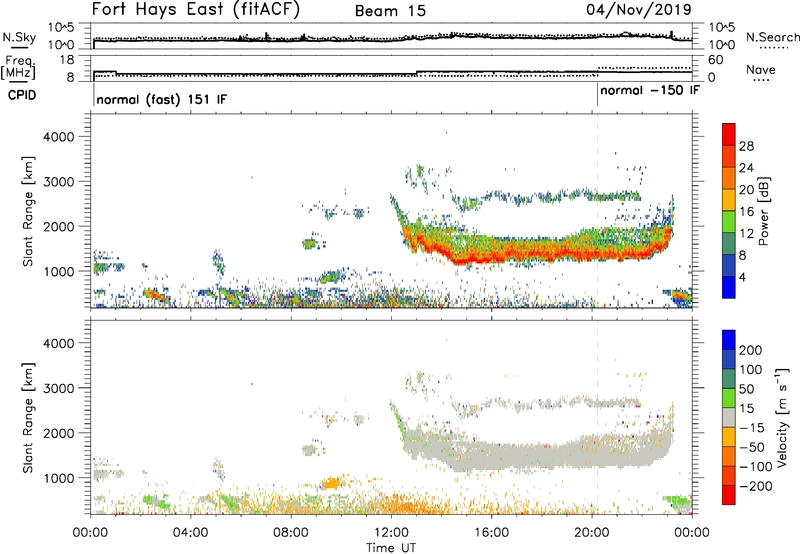Pick the red top segment of power color bar

click(x=729, y=134)
